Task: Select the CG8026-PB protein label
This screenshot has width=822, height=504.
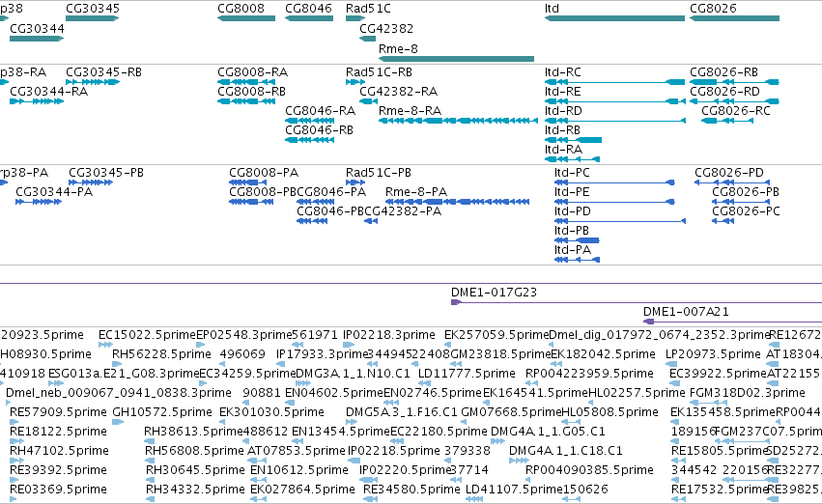Action: [x=746, y=192]
